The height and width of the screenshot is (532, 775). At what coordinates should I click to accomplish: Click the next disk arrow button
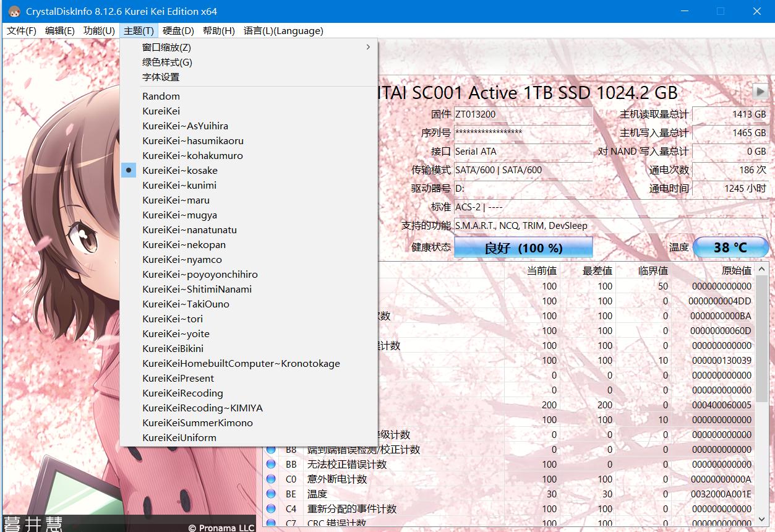(x=760, y=92)
